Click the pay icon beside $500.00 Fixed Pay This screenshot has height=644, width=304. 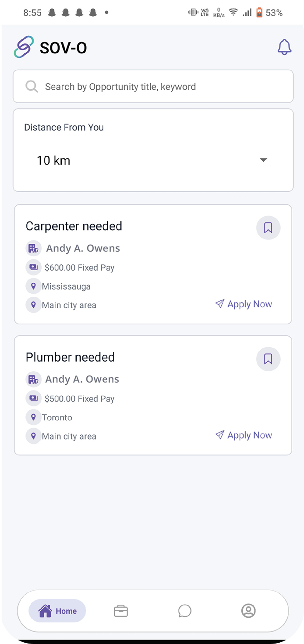click(x=33, y=398)
